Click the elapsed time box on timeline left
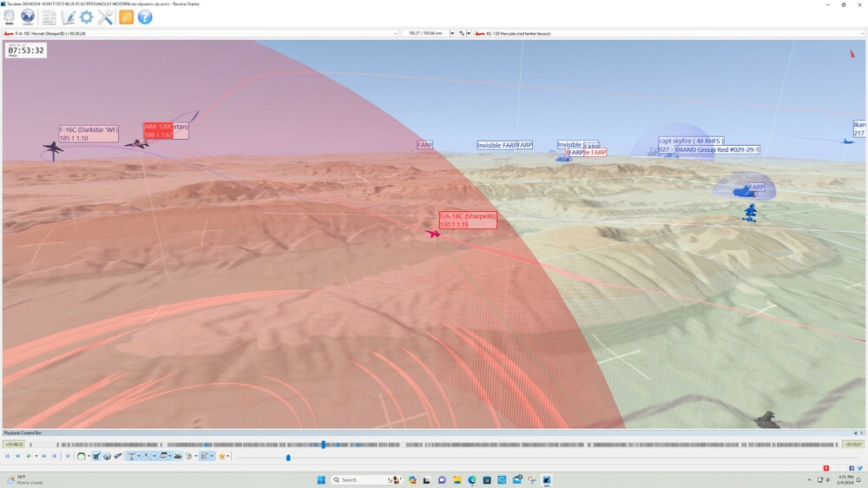The height and width of the screenshot is (488, 868). point(14,445)
